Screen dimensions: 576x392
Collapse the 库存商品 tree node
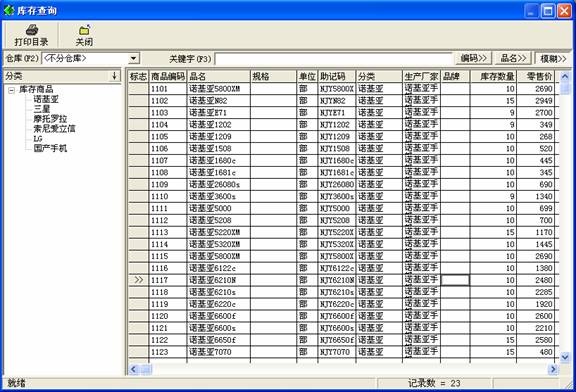[x=12, y=89]
